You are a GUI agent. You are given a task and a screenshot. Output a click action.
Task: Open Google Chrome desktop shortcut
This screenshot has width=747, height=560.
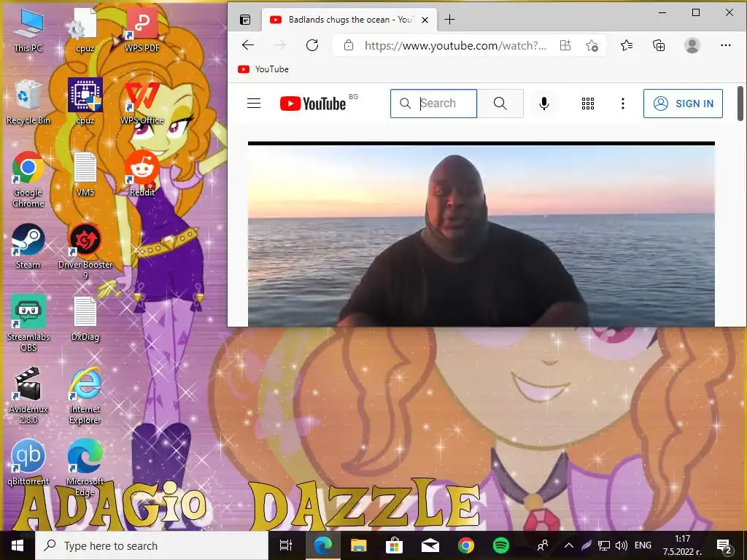[x=28, y=179]
